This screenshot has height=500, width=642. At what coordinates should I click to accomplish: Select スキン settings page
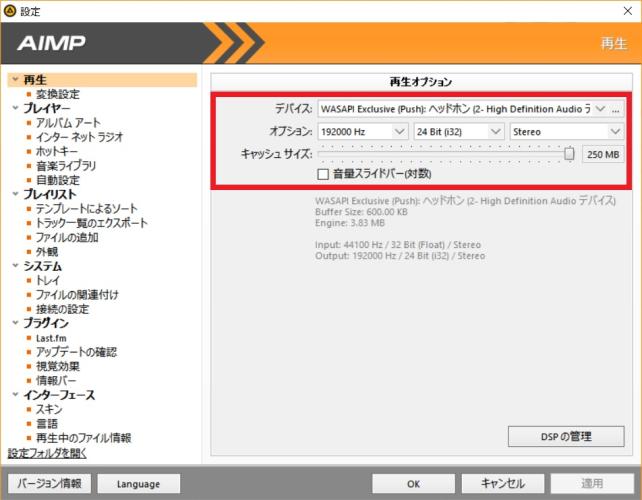click(x=49, y=409)
